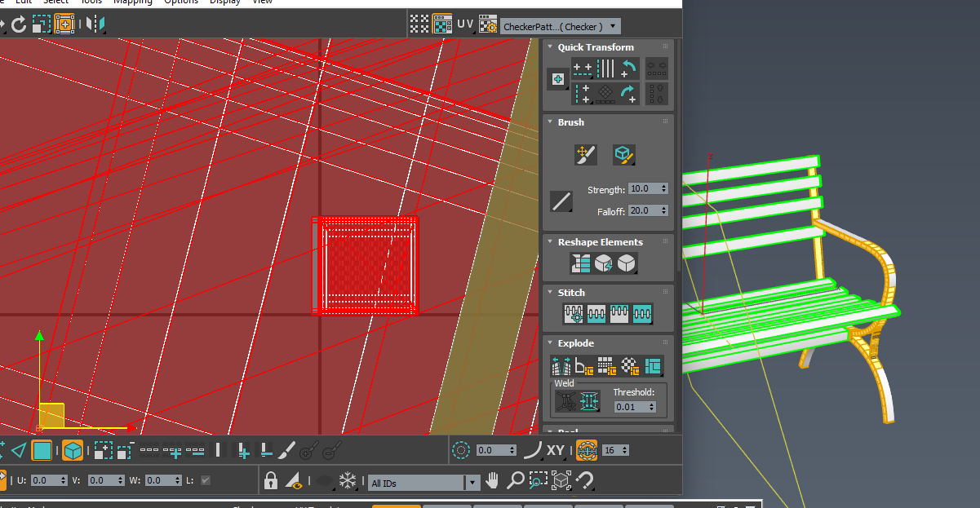The height and width of the screenshot is (508, 980).
Task: Toggle the Lock Selection padlock
Action: 271,481
